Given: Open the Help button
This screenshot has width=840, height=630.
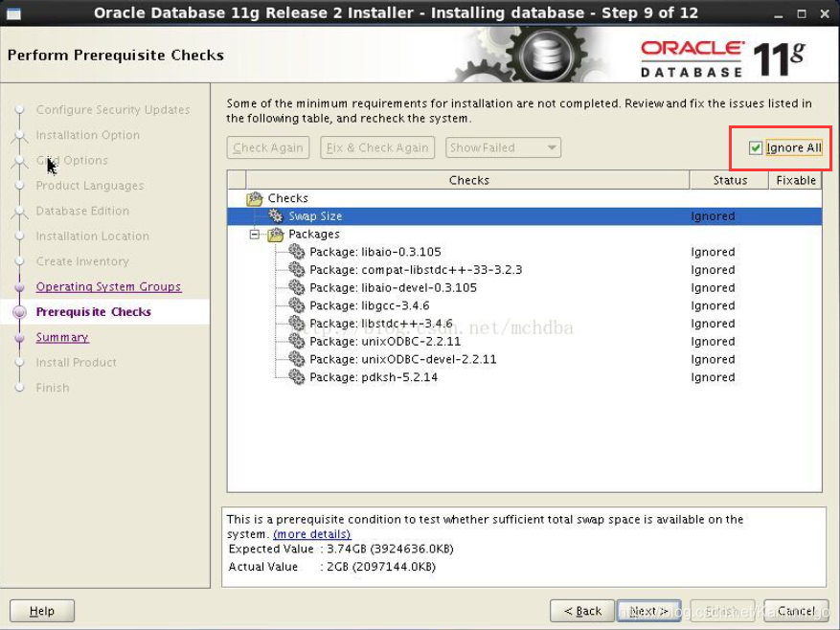Looking at the screenshot, I should 42,611.
